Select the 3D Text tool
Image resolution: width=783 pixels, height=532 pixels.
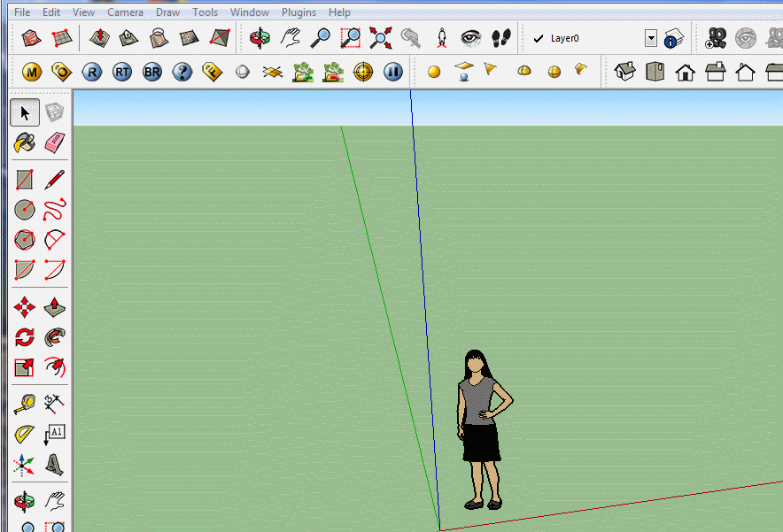click(x=54, y=465)
